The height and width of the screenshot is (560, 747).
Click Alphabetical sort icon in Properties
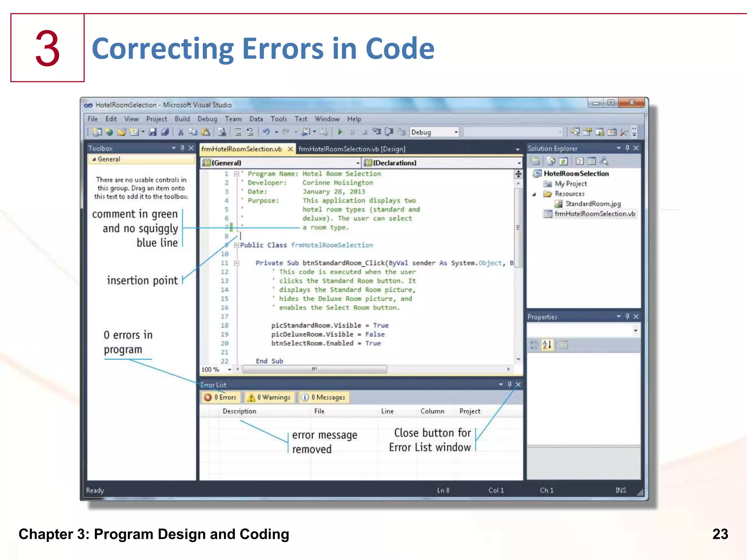coord(547,345)
